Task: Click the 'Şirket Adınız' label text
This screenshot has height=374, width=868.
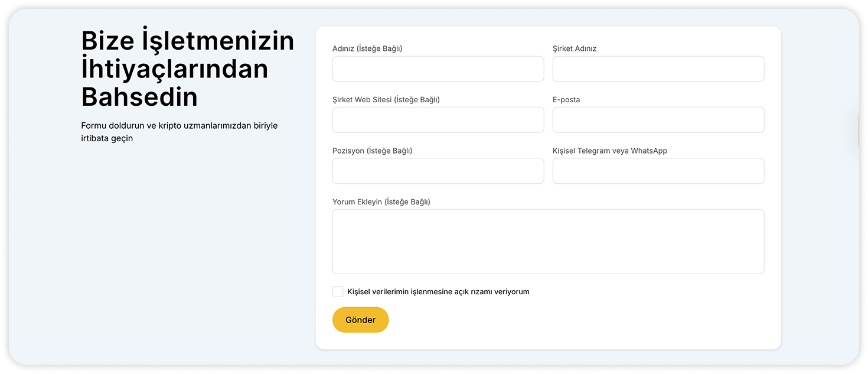Action: [575, 48]
